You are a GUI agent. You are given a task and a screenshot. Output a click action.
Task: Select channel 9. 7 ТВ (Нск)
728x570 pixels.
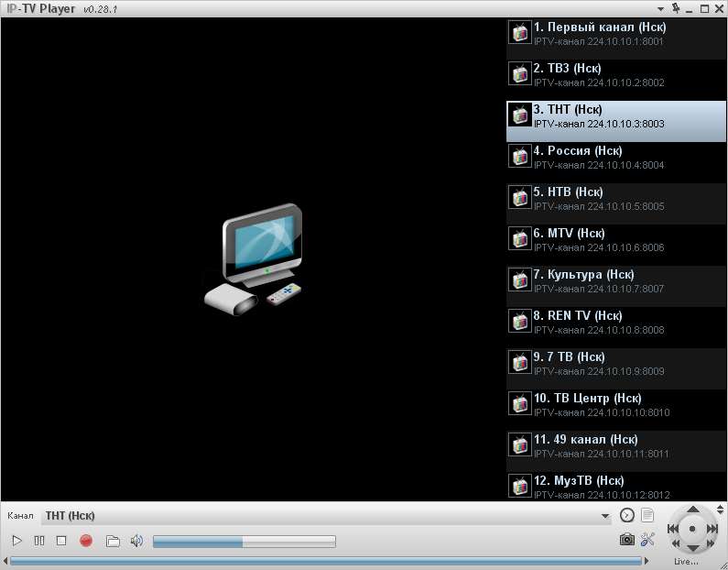click(615, 368)
